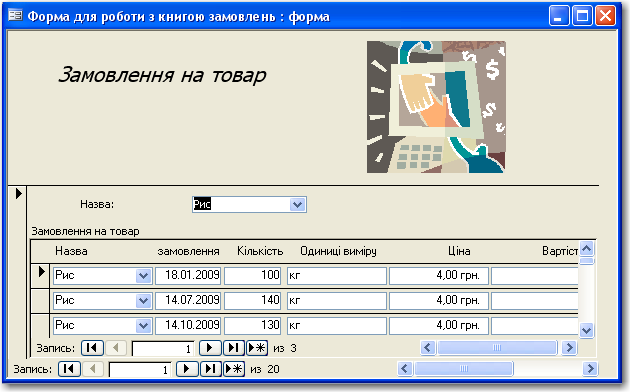Click the Кількість column header
Viewport: 630px width, 392px height.
[260, 251]
